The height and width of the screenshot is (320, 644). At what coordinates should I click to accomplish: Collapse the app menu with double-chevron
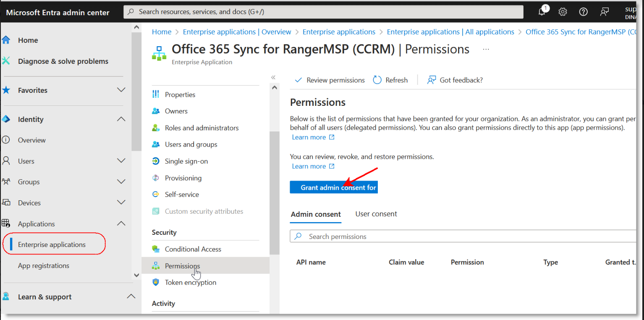273,77
